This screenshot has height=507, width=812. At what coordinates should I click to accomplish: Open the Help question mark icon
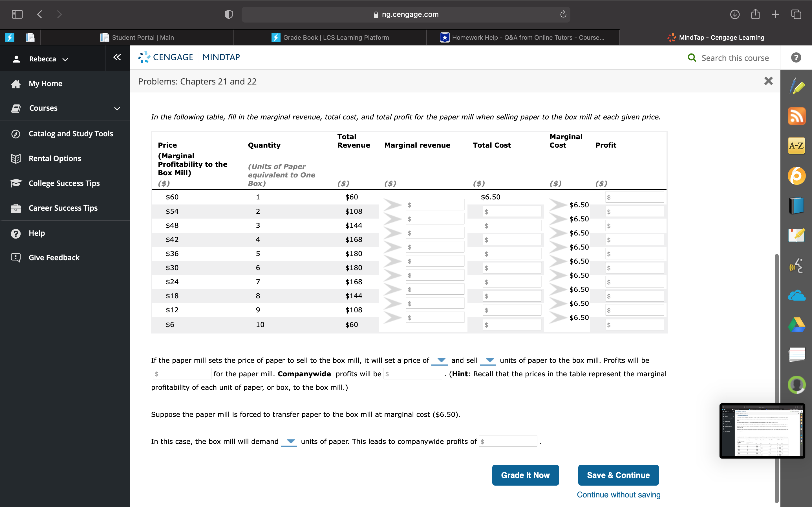pyautogui.click(x=796, y=58)
